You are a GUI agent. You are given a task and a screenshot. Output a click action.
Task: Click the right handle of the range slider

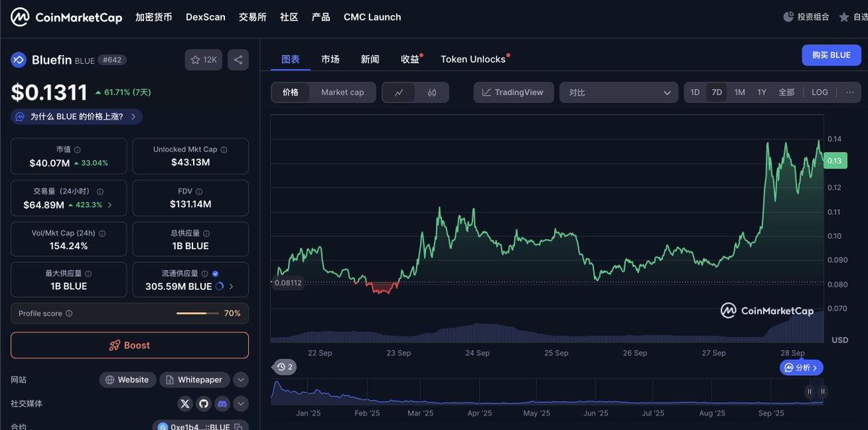pyautogui.click(x=822, y=392)
